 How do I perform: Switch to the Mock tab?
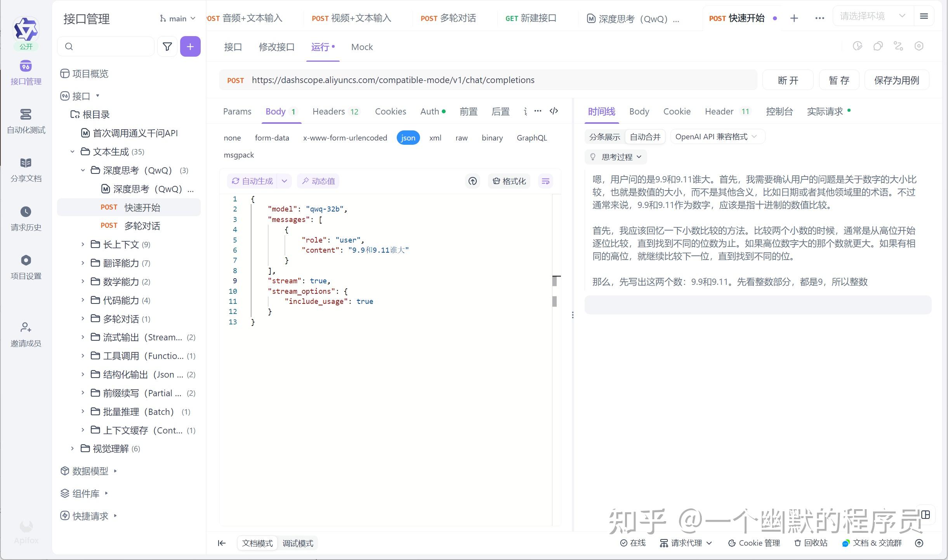361,47
